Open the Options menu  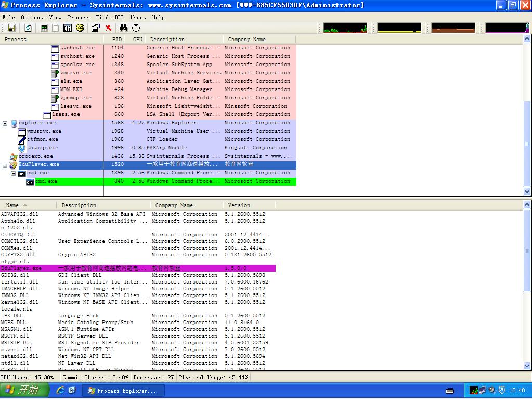tap(32, 17)
